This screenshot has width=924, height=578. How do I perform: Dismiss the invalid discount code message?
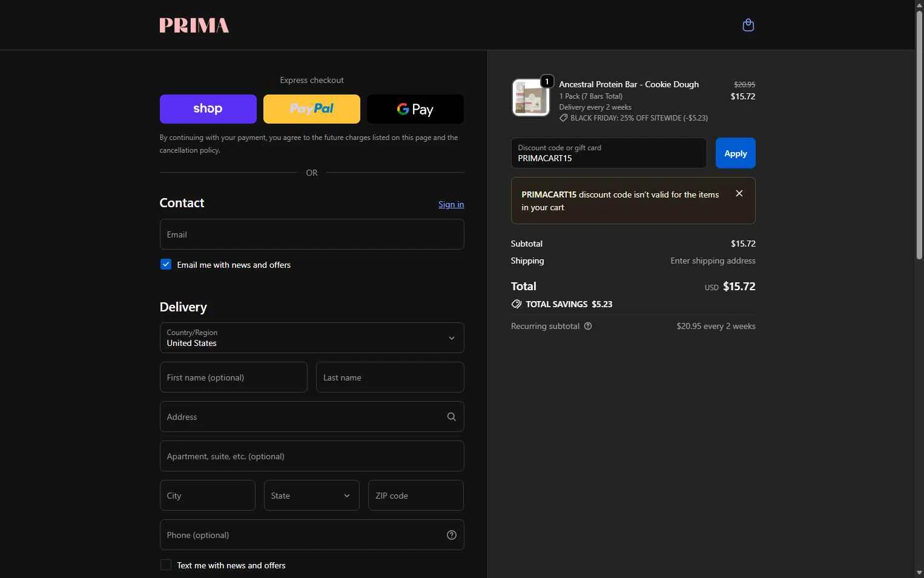[739, 193]
